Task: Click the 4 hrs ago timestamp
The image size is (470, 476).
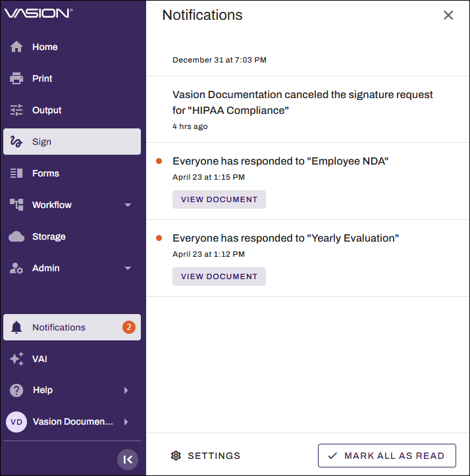Action: [190, 126]
